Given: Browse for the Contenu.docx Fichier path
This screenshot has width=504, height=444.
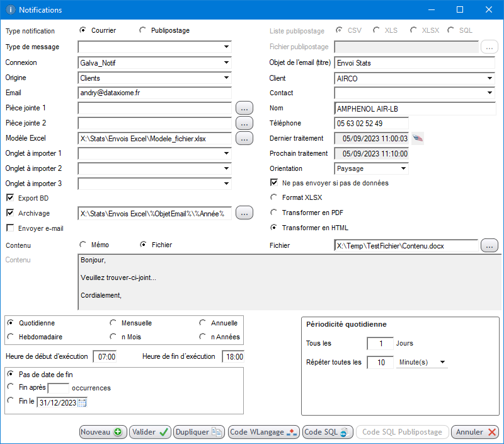Looking at the screenshot, I should pyautogui.click(x=490, y=245).
